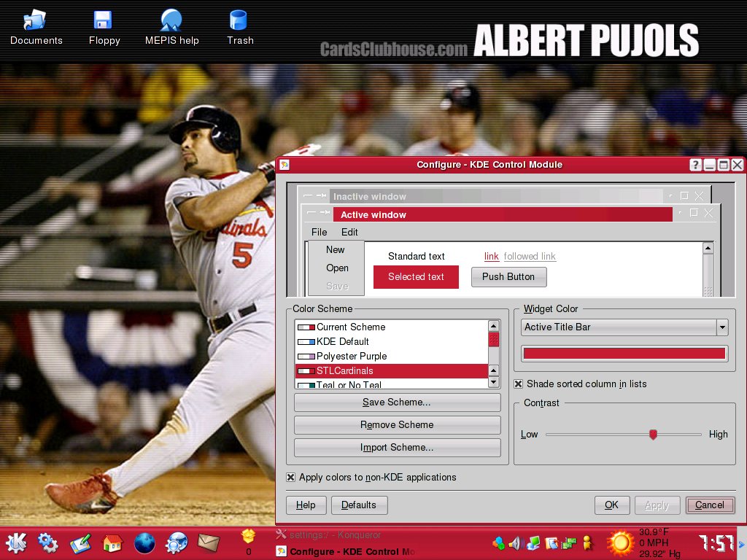
Task: Open the Trash desktop icon
Action: point(239,28)
